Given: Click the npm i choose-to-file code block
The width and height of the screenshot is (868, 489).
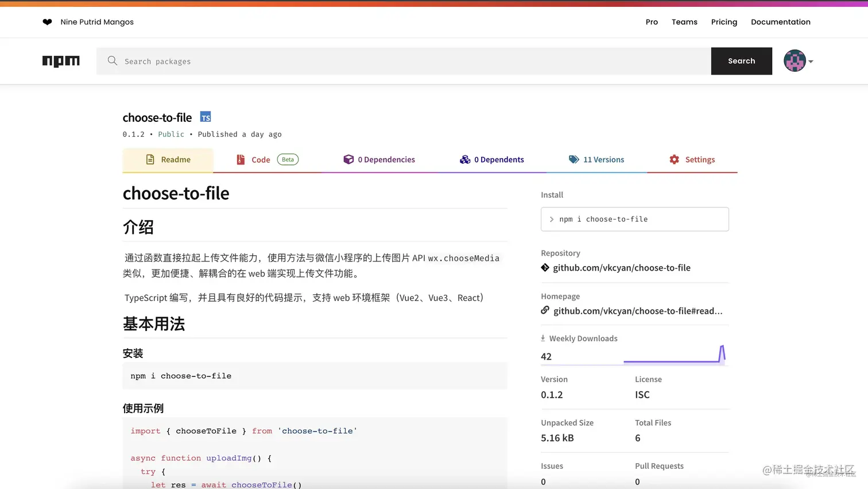Looking at the screenshot, I should pos(315,376).
